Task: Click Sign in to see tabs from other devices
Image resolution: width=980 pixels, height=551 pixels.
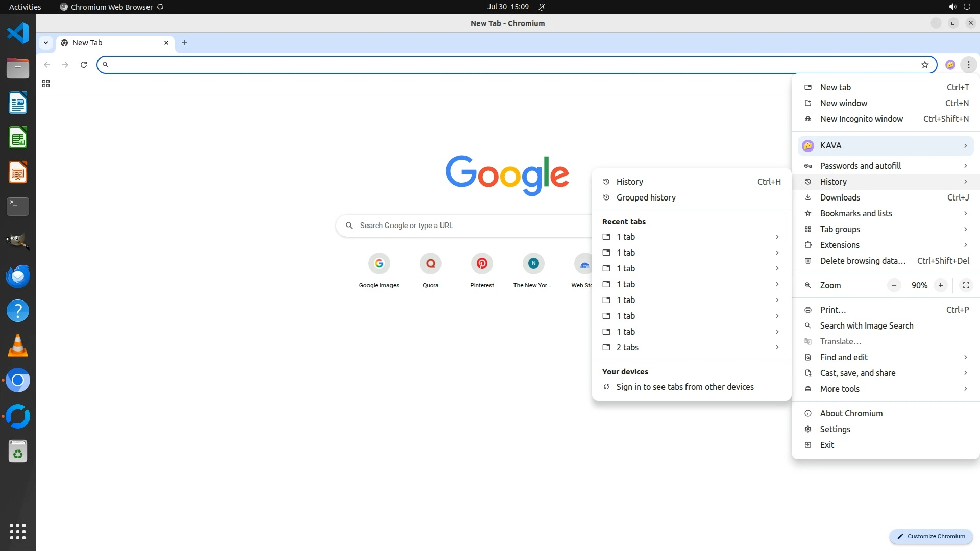Action: 684,387
